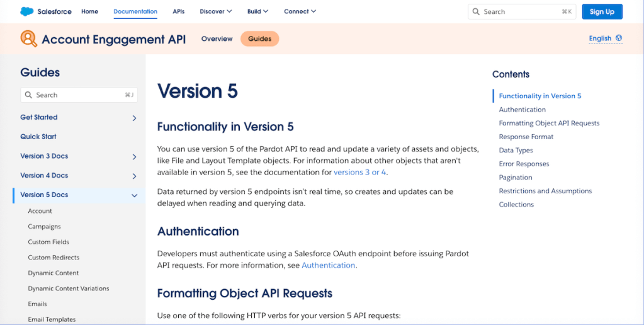Open the Authentication link in body text

pos(328,265)
